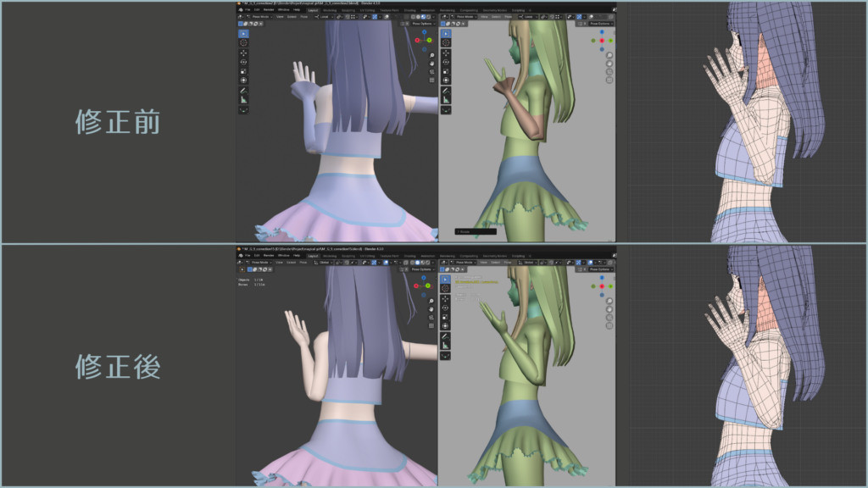Click the Pose header button in 修正後 left viewport
The image size is (868, 488).
coord(302,262)
